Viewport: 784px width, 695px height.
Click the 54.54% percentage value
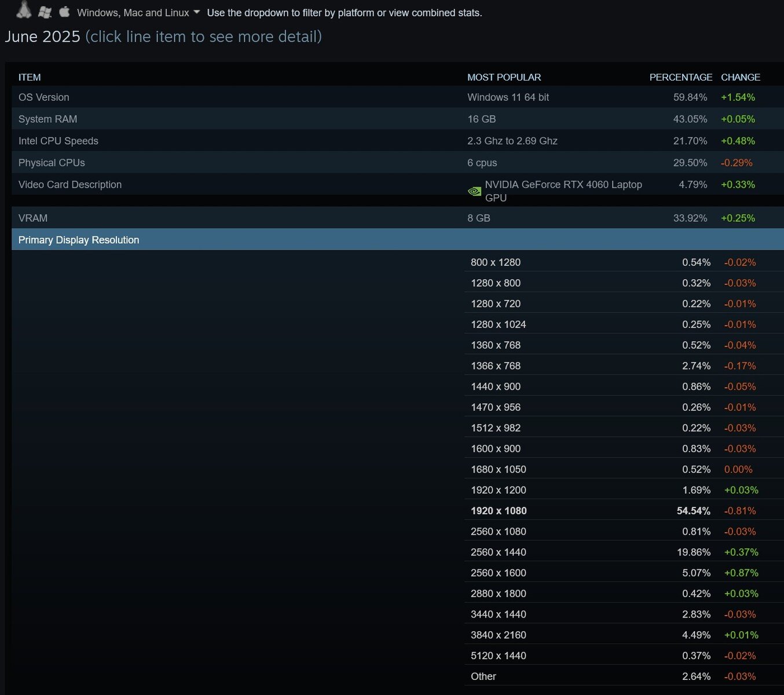pos(694,511)
